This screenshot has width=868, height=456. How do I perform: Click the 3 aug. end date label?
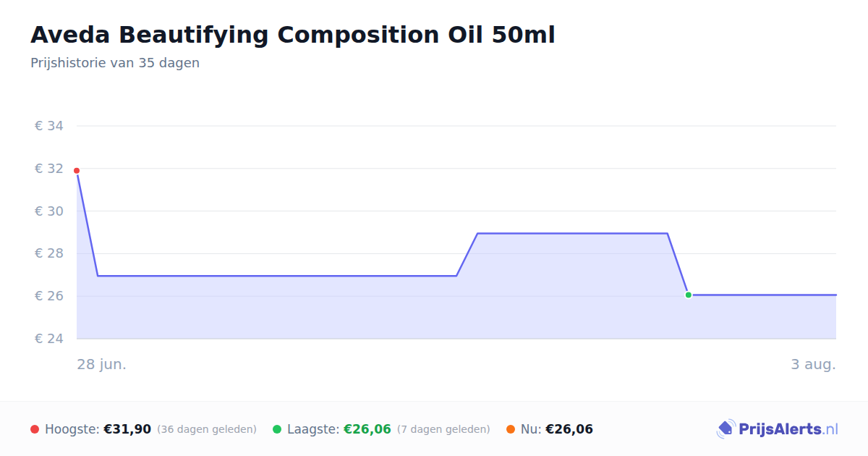coord(813,364)
